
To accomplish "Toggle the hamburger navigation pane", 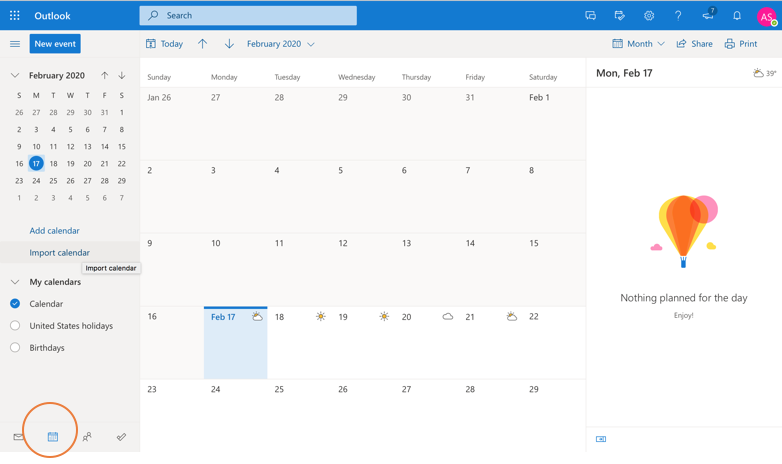I will (15, 44).
